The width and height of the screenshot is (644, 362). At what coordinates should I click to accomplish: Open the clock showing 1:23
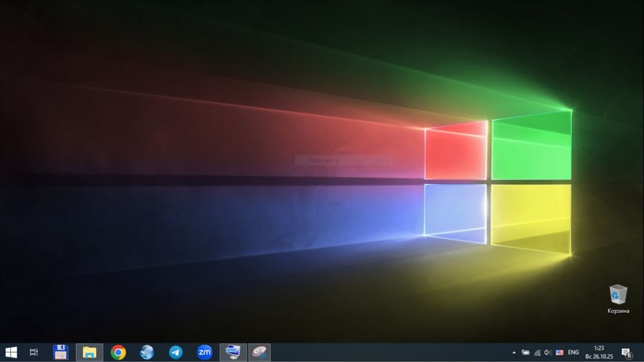pyautogui.click(x=599, y=352)
